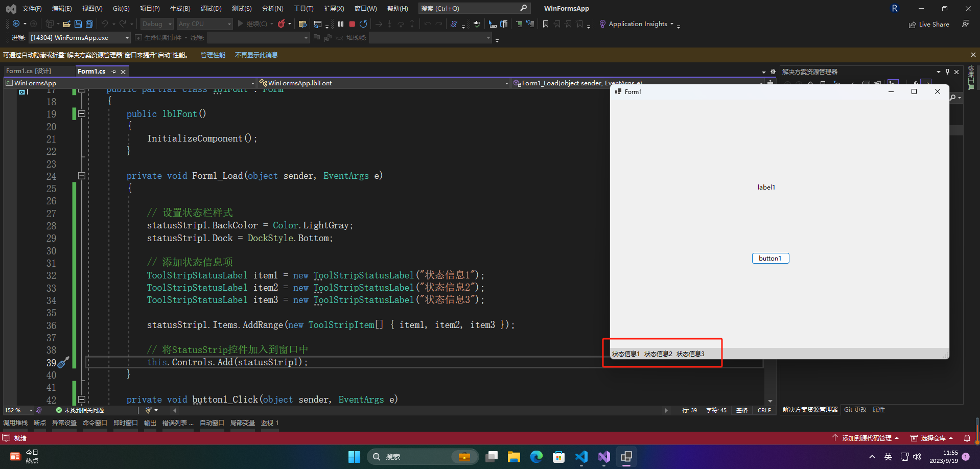
Task: Click 状态信息1 in Form1 status strip
Action: click(x=626, y=354)
